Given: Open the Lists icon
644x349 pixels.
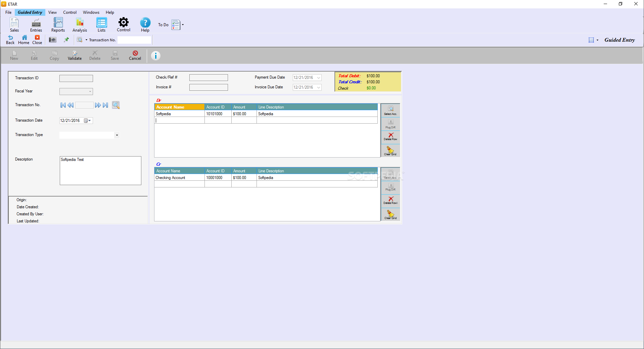Looking at the screenshot, I should coord(101,23).
